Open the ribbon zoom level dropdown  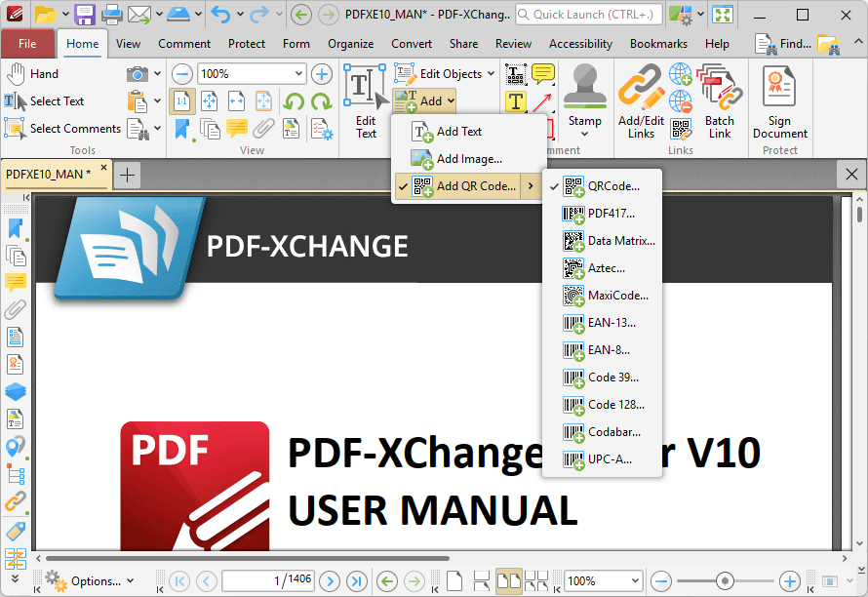[298, 74]
